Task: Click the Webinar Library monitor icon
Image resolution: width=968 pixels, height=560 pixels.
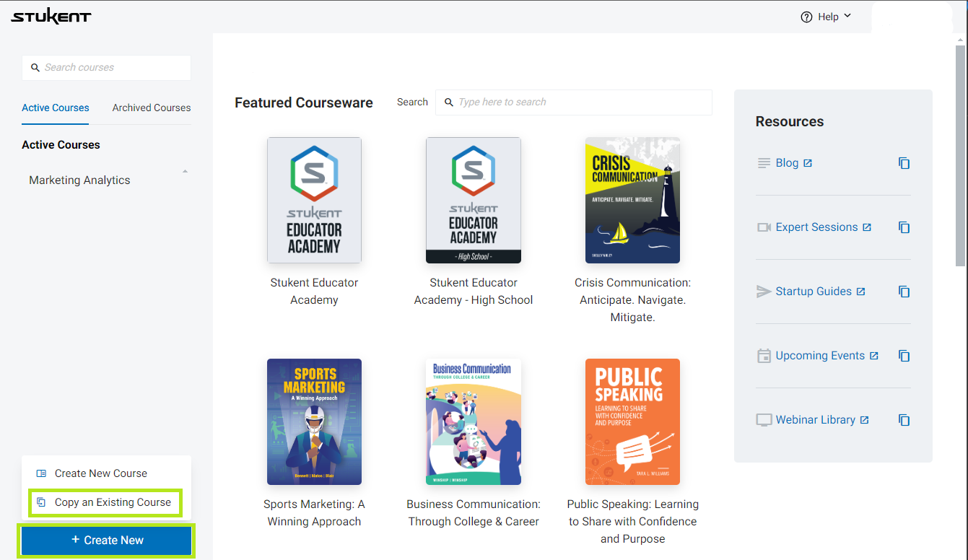Action: 764,420
